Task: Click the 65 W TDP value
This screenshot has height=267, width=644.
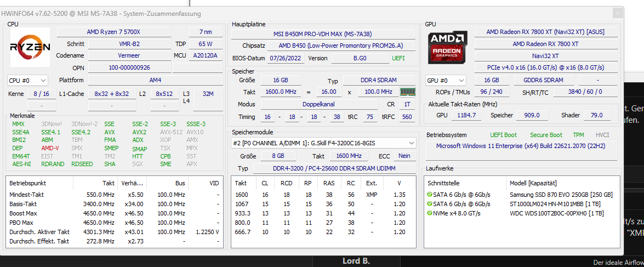Action: (x=206, y=43)
